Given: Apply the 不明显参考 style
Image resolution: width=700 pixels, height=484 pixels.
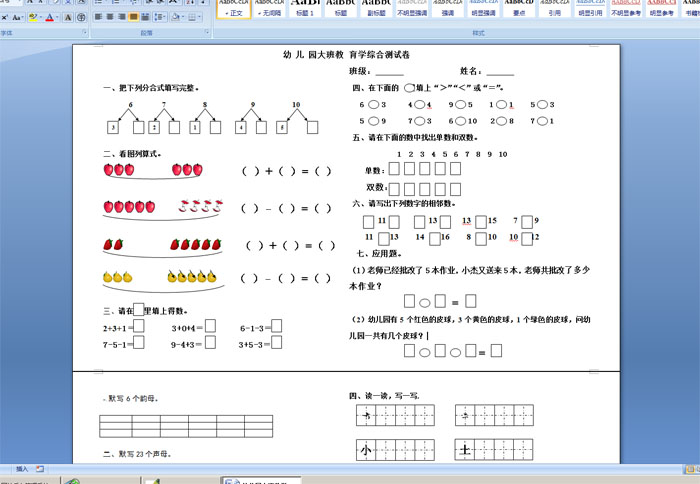Looking at the screenshot, I should [x=626, y=8].
